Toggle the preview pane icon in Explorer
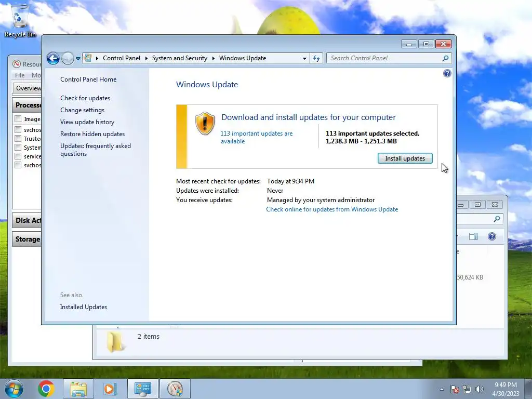This screenshot has width=532, height=399. click(x=473, y=236)
